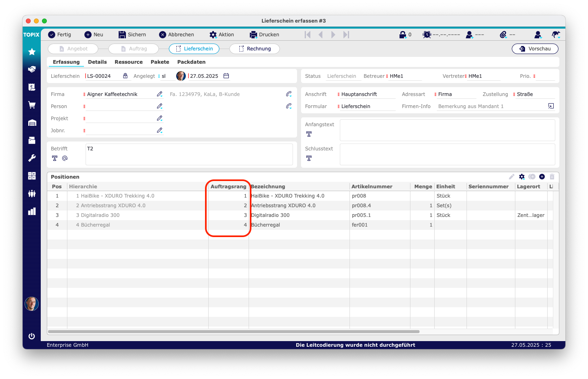Click the Vorschau preview button

coord(535,49)
